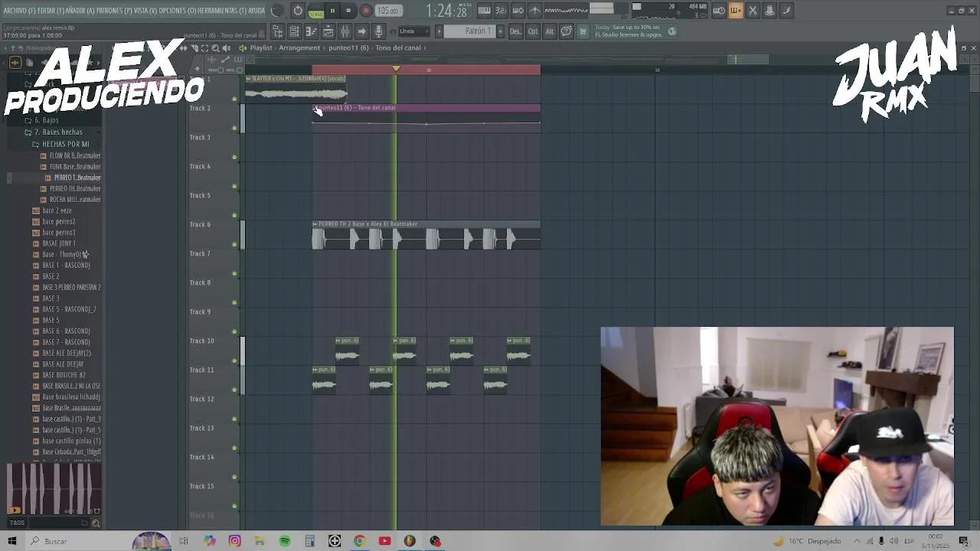The image size is (980, 551).
Task: Mute Track 10 with its green dot
Action: (x=234, y=361)
